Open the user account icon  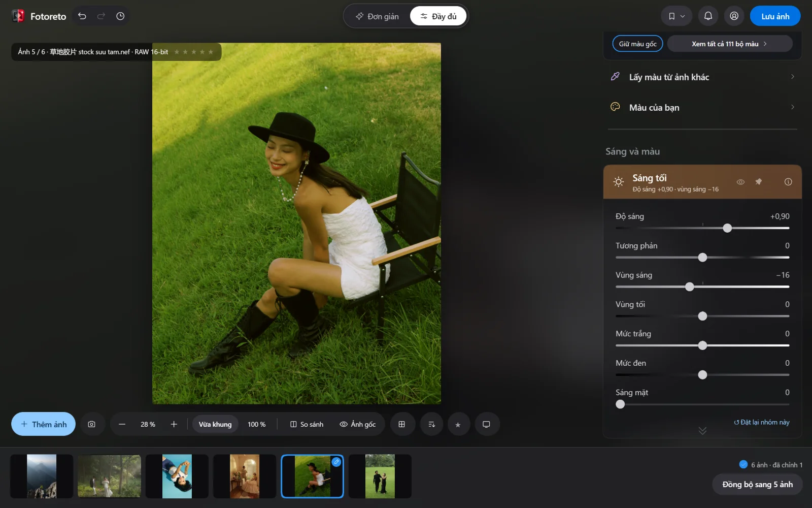click(x=734, y=16)
